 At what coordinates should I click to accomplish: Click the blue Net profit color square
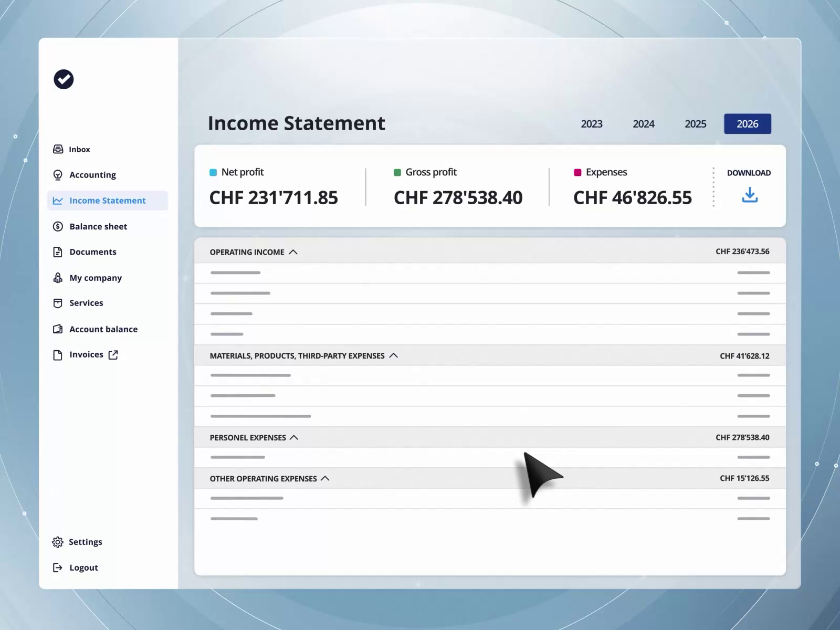click(213, 172)
